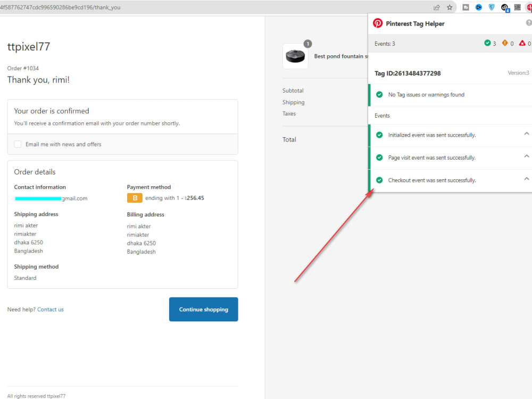Image resolution: width=532 pixels, height=399 pixels.
Task: Enable Email me with news and offers
Action: tap(18, 144)
